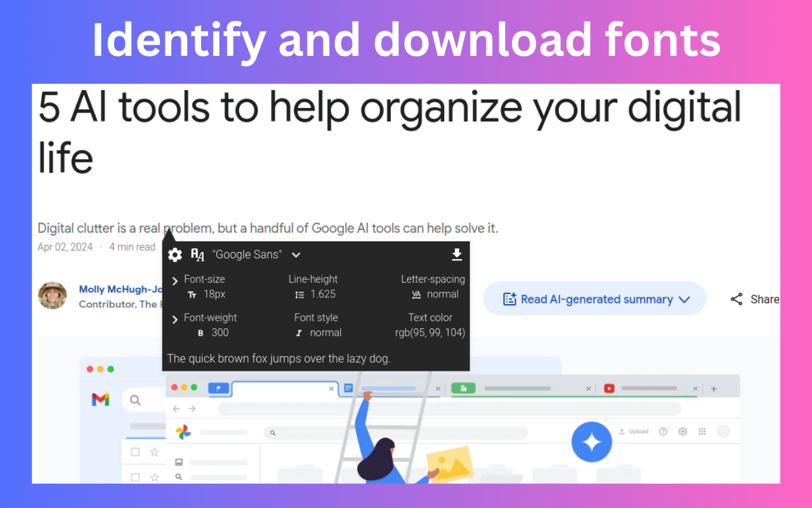Click the Share icon

[736, 298]
